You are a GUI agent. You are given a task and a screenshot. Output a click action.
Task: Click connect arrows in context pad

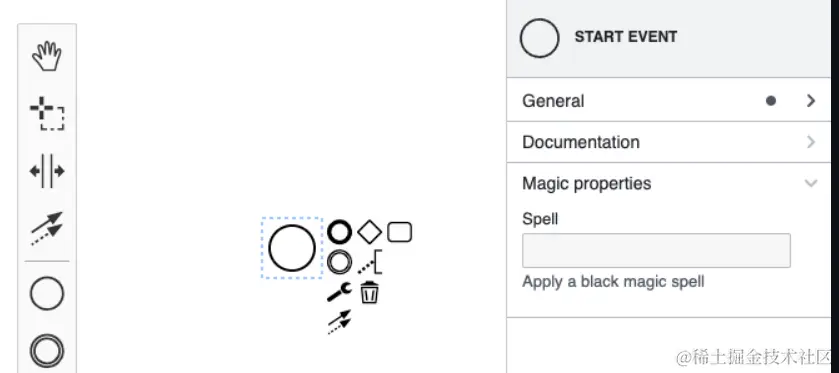(339, 322)
